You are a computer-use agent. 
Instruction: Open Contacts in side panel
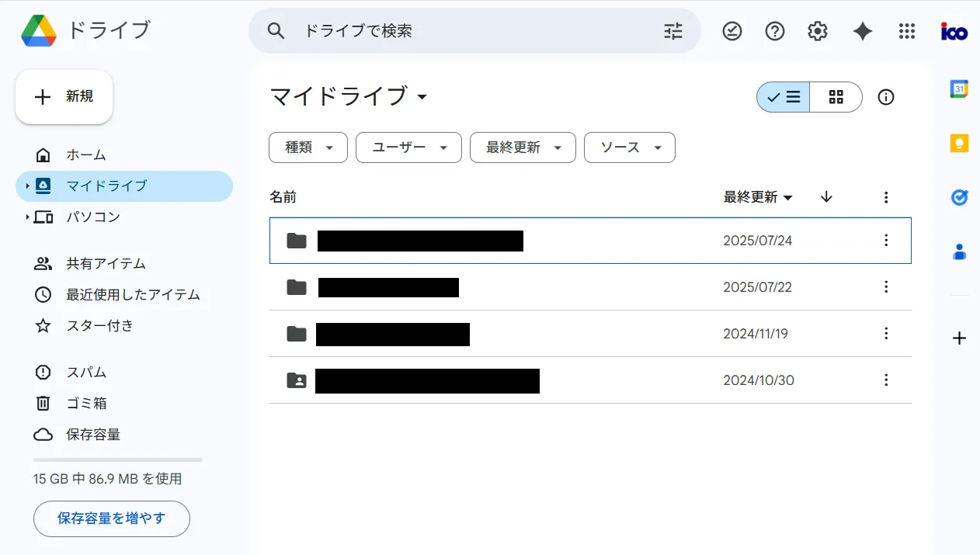[959, 252]
